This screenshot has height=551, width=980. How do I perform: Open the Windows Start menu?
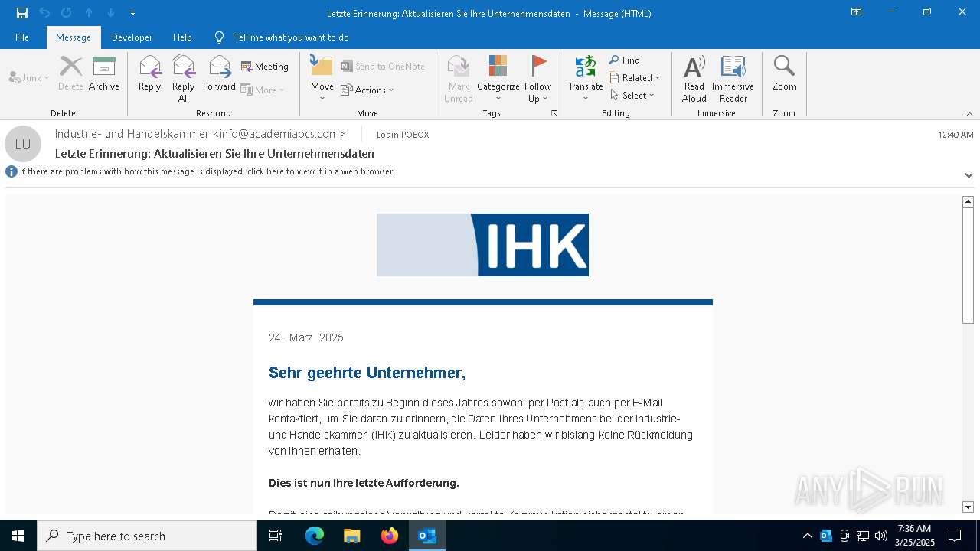[18, 536]
